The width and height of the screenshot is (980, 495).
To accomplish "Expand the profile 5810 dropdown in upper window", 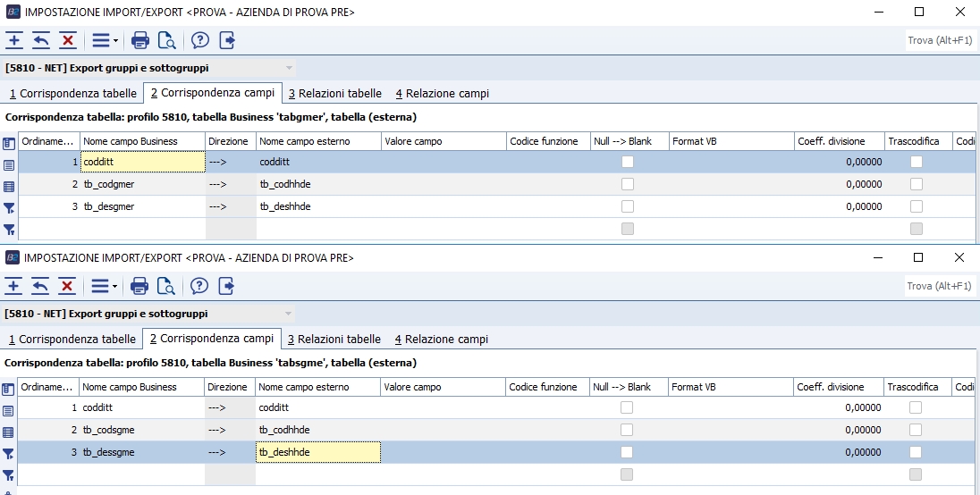I will point(289,68).
